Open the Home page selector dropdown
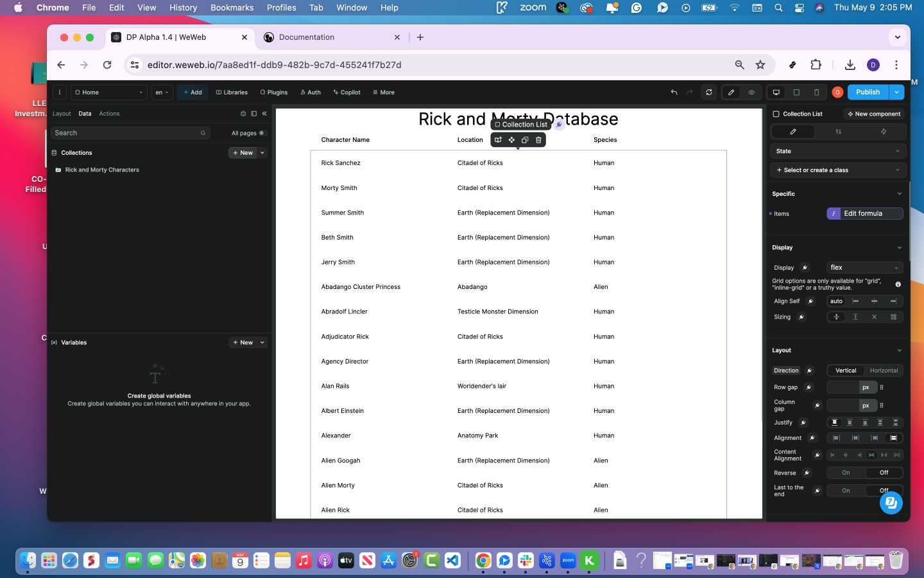The height and width of the screenshot is (578, 924). (x=108, y=92)
